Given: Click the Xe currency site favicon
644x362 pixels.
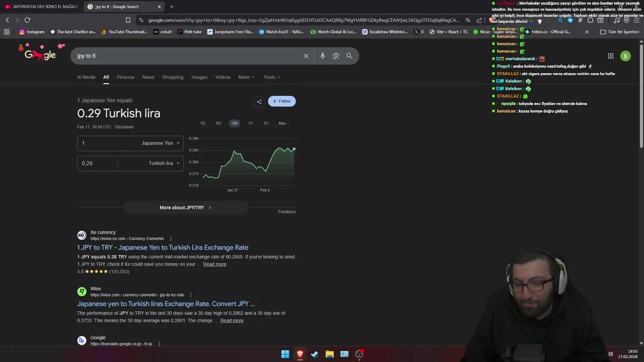Looking at the screenshot, I should [x=82, y=235].
